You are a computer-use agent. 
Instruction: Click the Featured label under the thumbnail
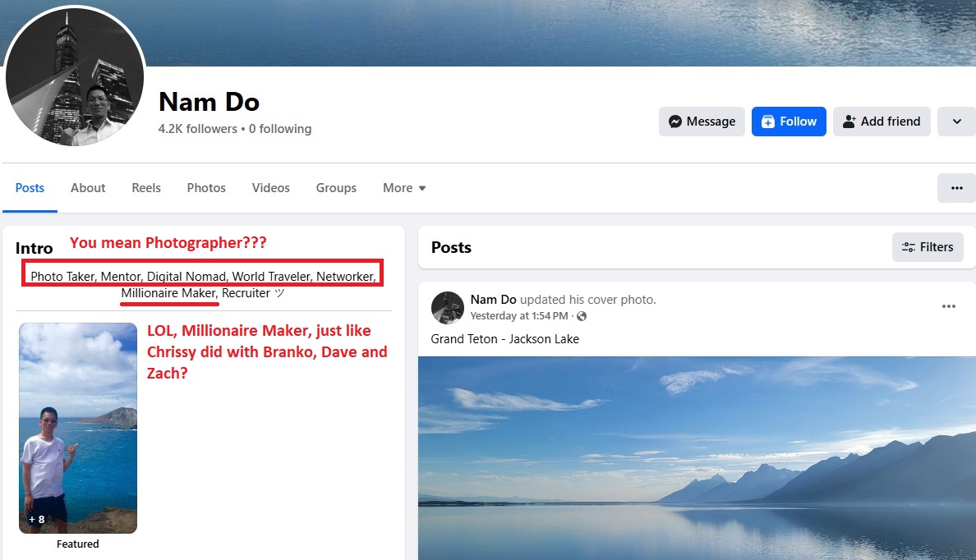(x=78, y=544)
